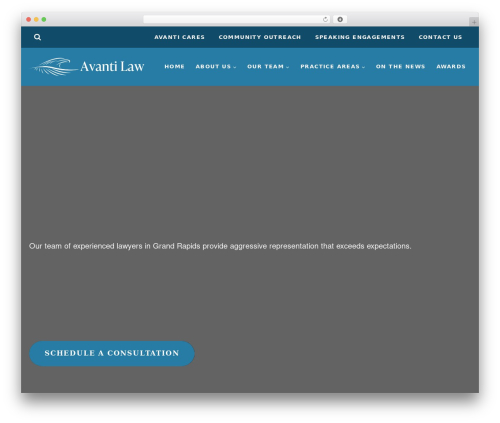Open the Awards menu item
The height and width of the screenshot is (423, 500).
pos(451,66)
